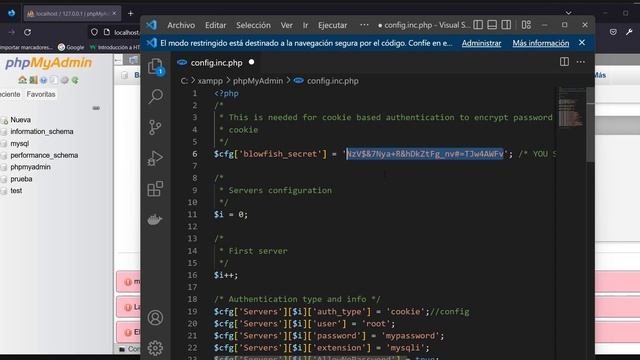Viewport: 640px width, 360px height.
Task: Click phpMyAdmin home icon
Action: tap(22, 80)
